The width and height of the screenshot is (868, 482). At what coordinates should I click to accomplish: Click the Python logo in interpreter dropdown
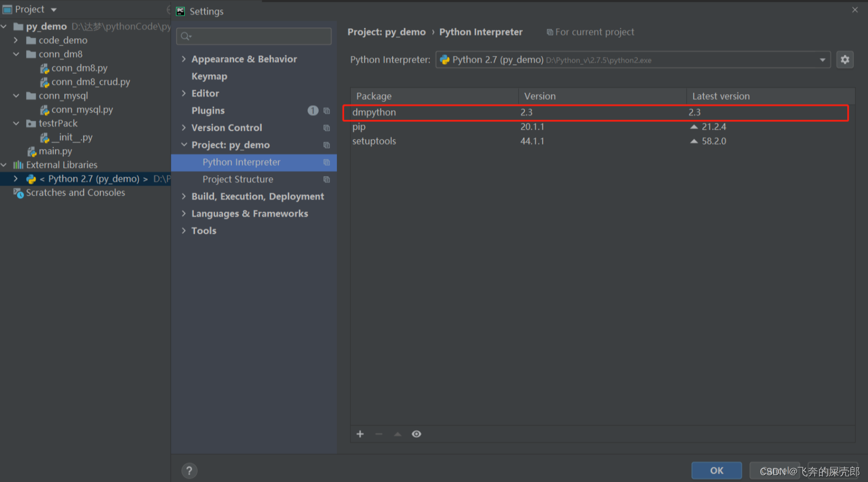pyautogui.click(x=445, y=60)
